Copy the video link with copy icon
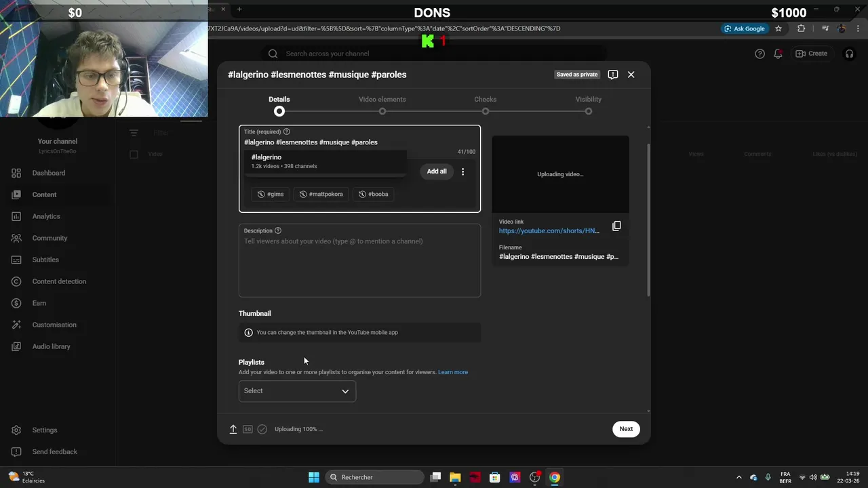This screenshot has height=488, width=868. point(616,226)
